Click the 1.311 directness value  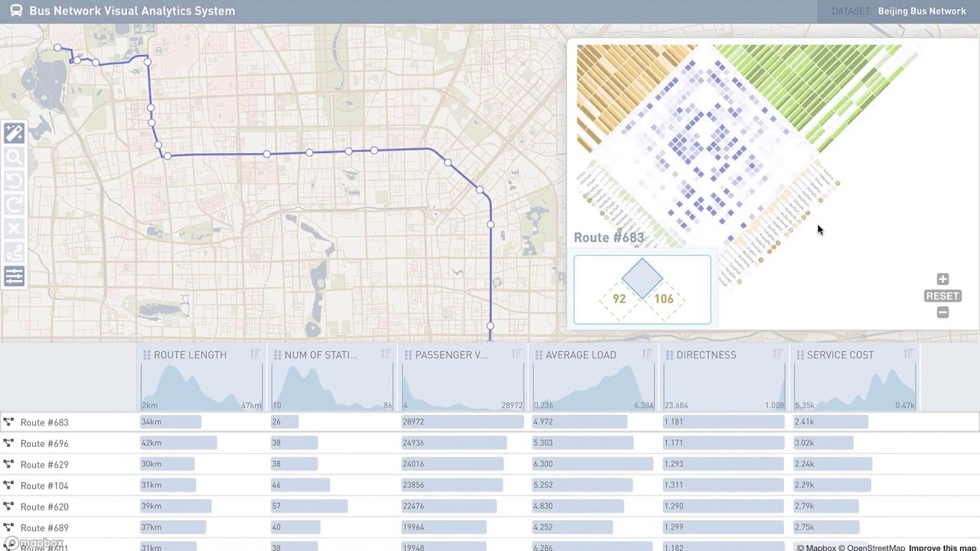click(674, 484)
